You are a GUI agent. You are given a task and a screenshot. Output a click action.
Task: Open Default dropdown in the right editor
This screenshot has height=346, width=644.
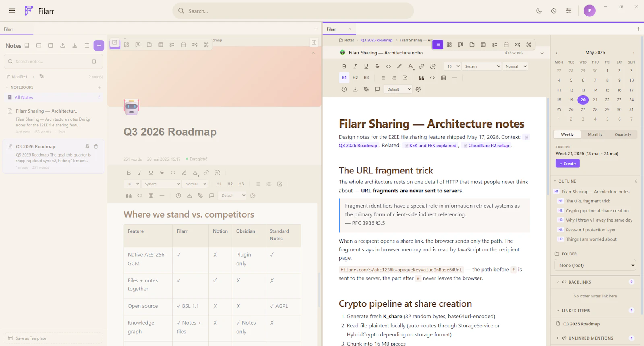click(398, 89)
